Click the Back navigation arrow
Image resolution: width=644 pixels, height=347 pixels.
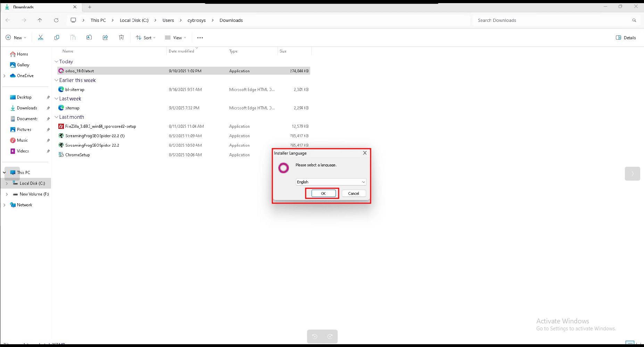pyautogui.click(x=8, y=20)
